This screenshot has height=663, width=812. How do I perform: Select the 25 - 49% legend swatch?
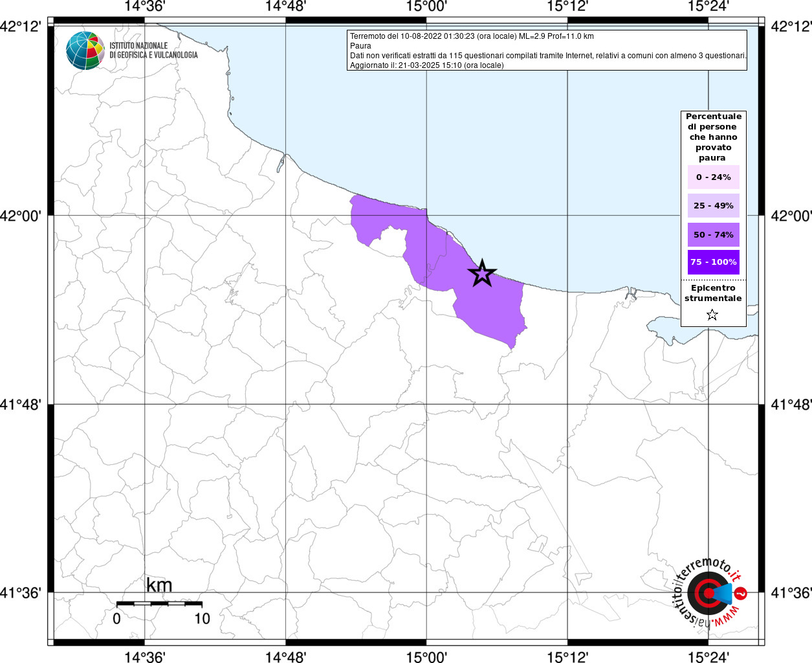click(714, 206)
